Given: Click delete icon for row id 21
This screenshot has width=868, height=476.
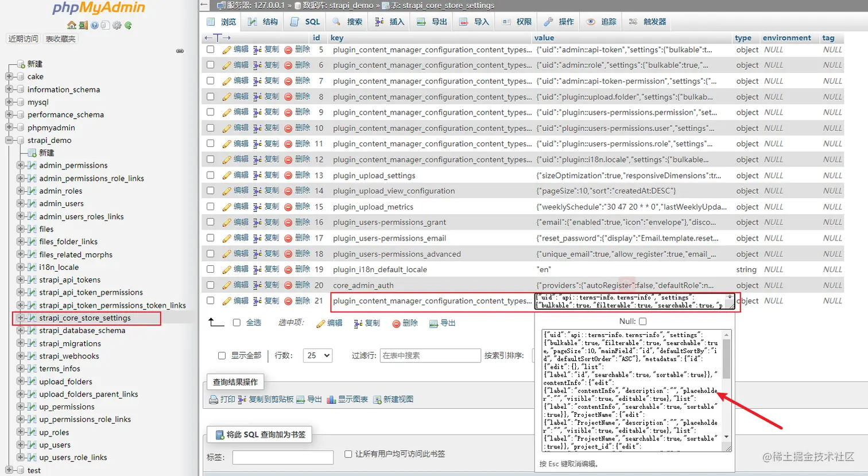Looking at the screenshot, I should (288, 301).
